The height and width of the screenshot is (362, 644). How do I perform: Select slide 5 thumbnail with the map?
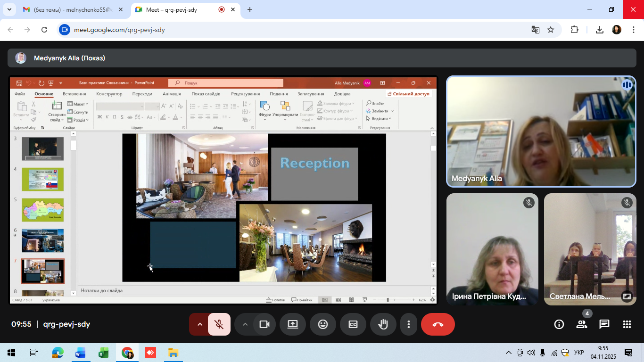pos(42,210)
